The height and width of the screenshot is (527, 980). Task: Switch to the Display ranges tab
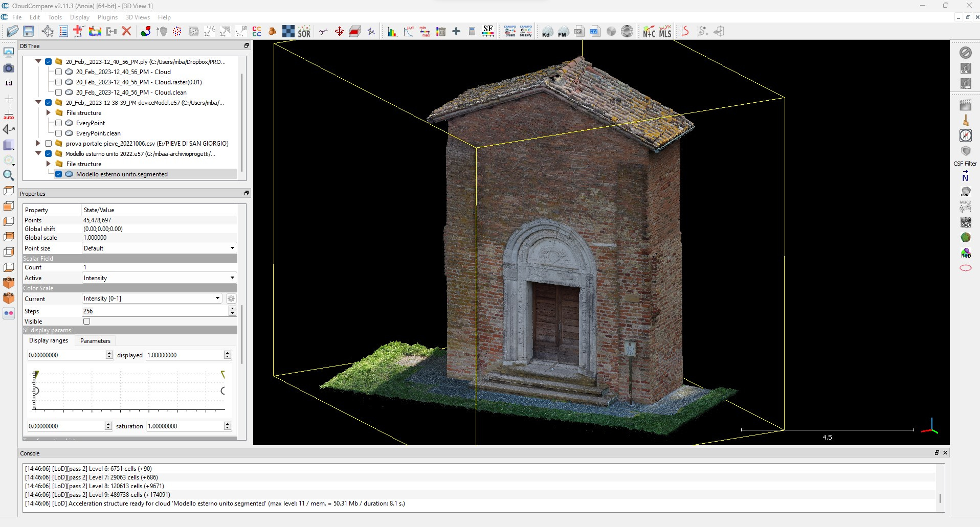[49, 340]
